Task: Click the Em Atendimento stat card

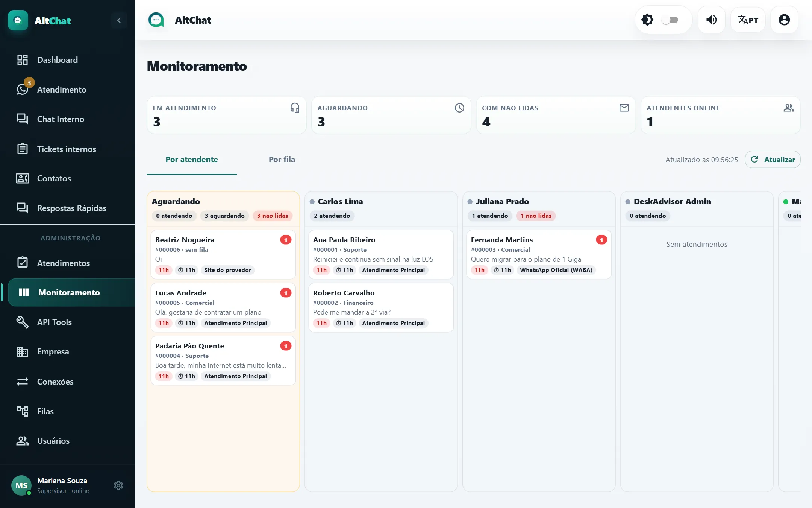Action: tap(226, 115)
